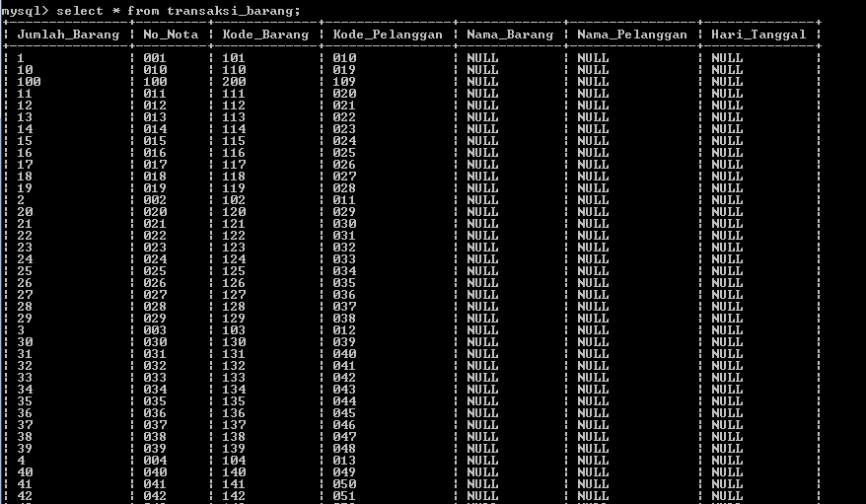Click Kode_Barang value 127
This screenshot has height=504, width=866.
[234, 295]
